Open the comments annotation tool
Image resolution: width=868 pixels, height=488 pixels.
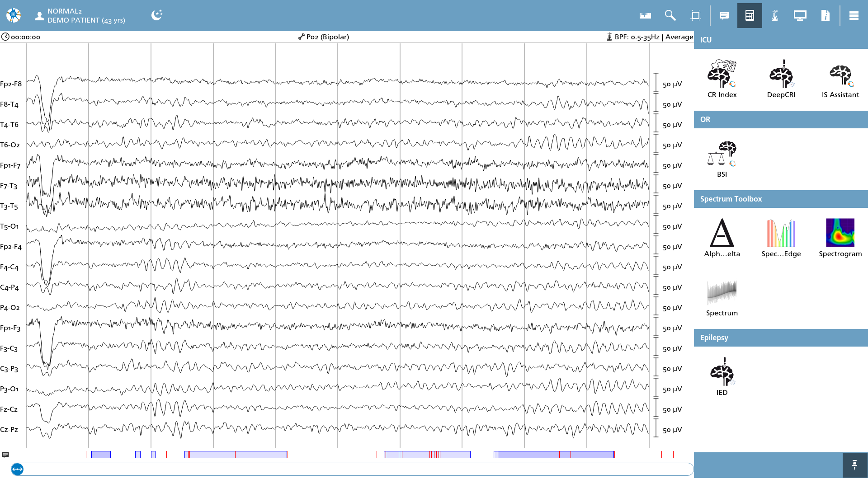pos(724,16)
